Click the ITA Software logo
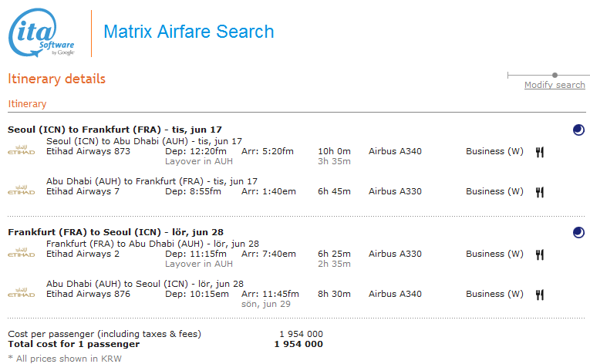The image size is (590, 364). point(42,35)
